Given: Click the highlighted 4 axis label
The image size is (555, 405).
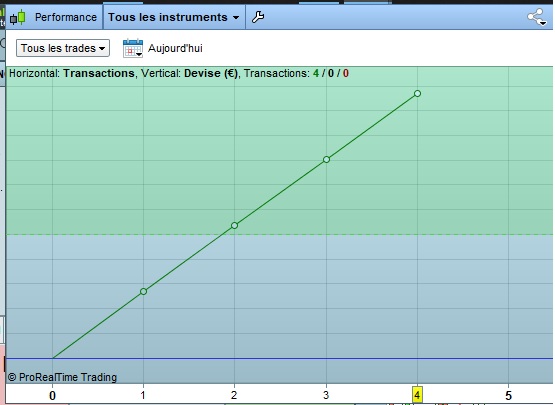Looking at the screenshot, I should [417, 395].
